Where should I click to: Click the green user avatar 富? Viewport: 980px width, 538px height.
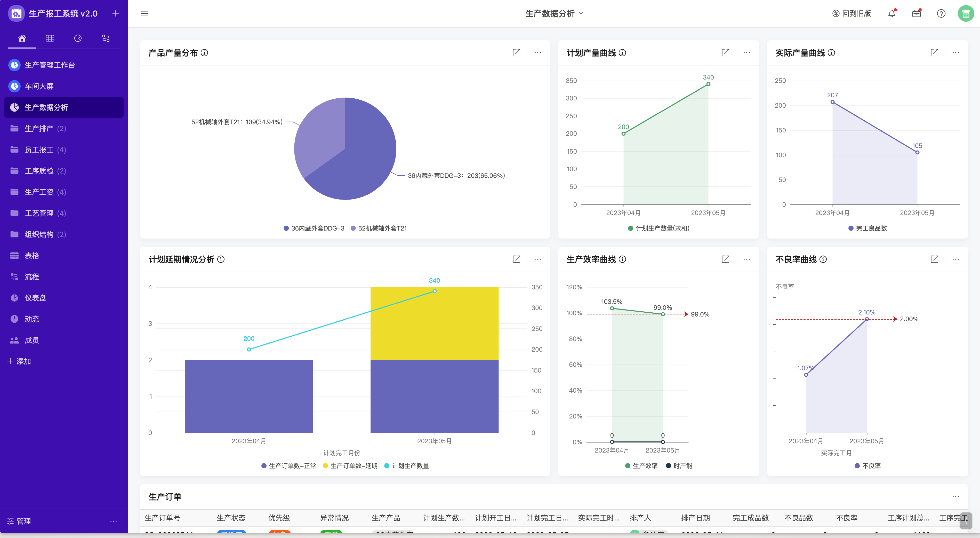[x=966, y=14]
